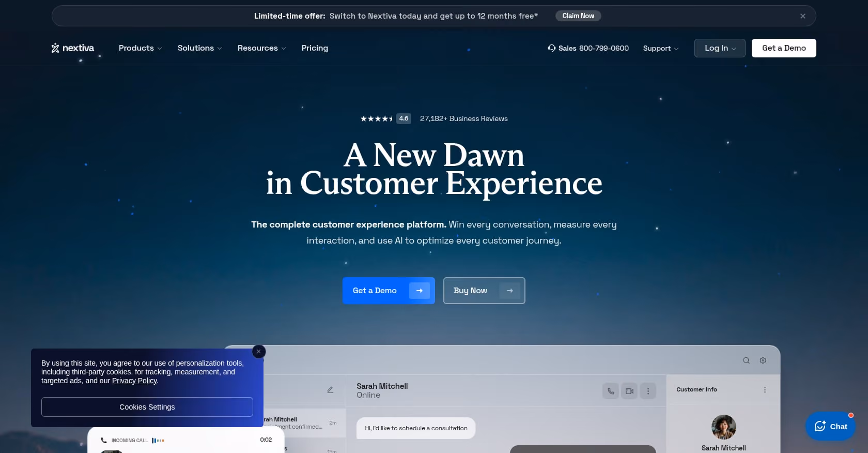Click the arrow on the hero Get a Demo button
The width and height of the screenshot is (868, 453).
coord(420,291)
